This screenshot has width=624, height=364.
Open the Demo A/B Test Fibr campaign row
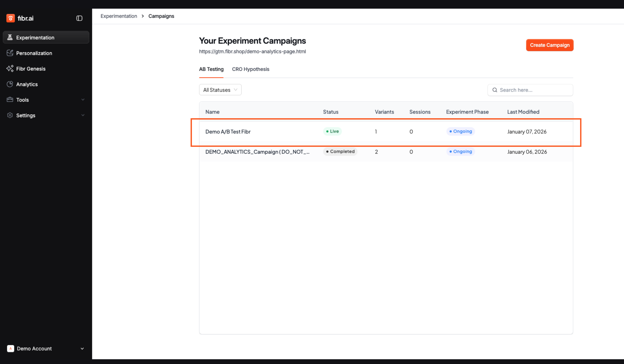tap(228, 132)
